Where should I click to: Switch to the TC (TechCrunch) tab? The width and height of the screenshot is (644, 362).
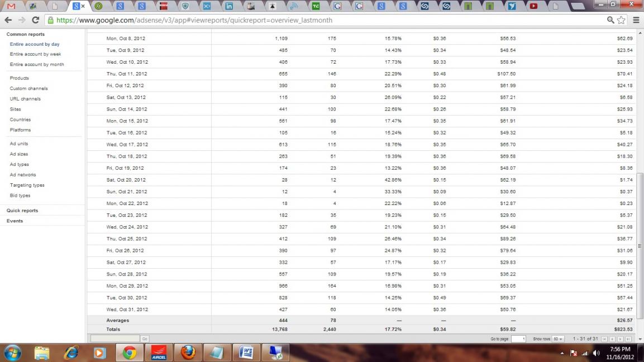[x=316, y=6]
